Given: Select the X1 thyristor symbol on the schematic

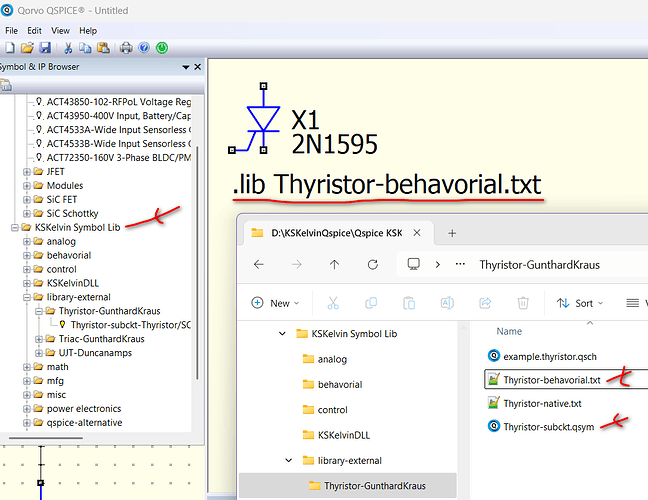Looking at the screenshot, I should [x=263, y=119].
